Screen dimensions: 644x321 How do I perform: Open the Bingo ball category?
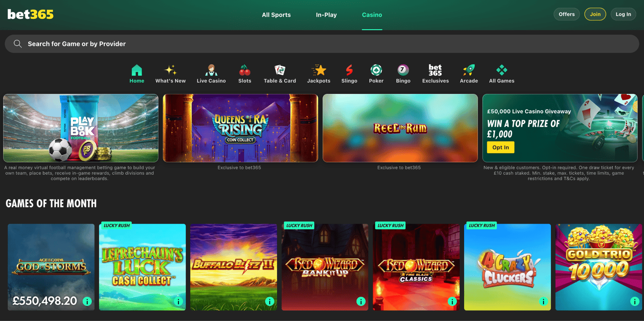pos(403,74)
